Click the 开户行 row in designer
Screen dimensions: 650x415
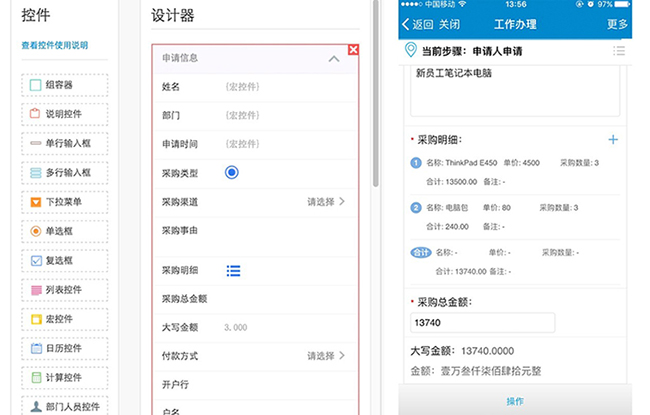click(255, 385)
